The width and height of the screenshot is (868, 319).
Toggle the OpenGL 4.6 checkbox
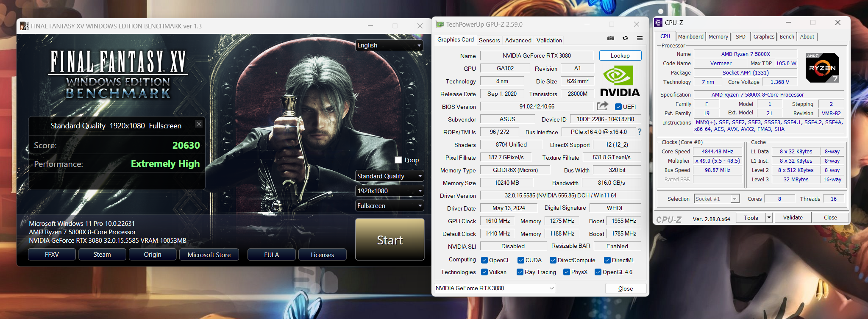click(x=598, y=272)
